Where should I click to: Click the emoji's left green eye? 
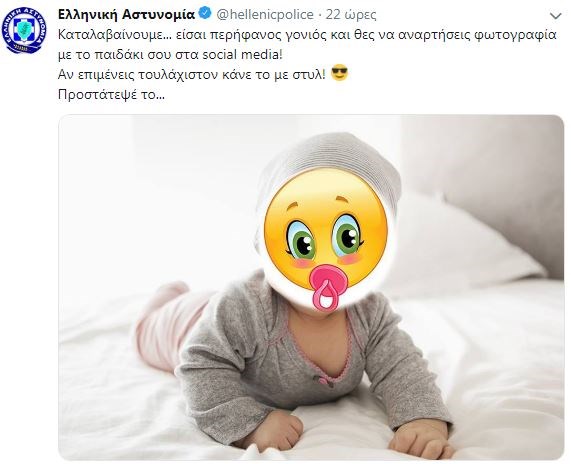click(x=301, y=240)
